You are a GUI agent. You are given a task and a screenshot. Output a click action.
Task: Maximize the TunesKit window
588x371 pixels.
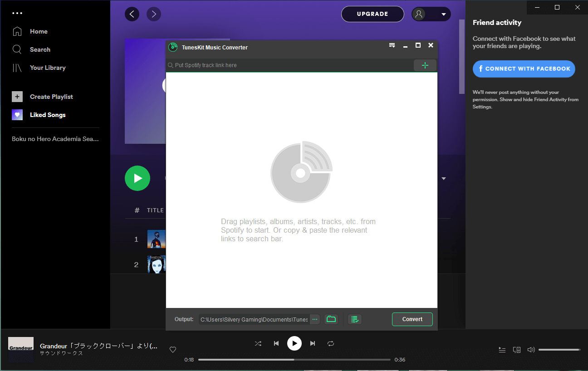point(418,45)
